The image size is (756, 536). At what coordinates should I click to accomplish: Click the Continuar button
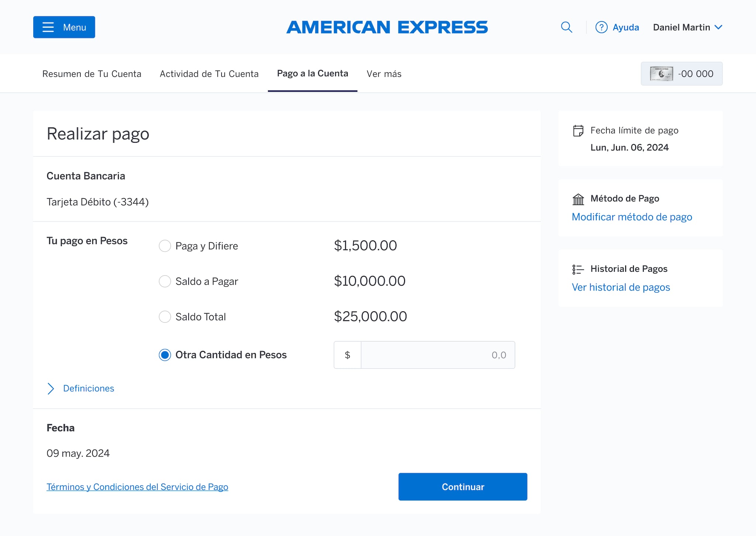click(463, 487)
